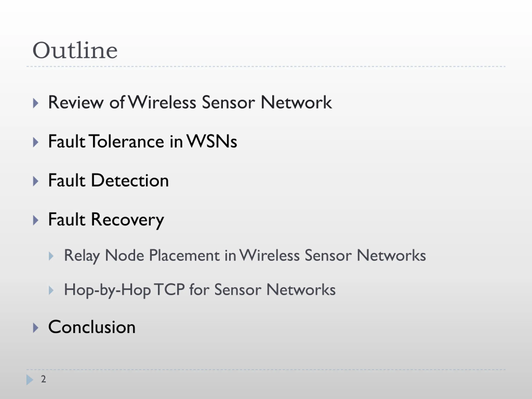Click the sub-bullet arrow beside Hop-by-Hop TCP
Screen dimensions: 532x399
click(x=51, y=290)
